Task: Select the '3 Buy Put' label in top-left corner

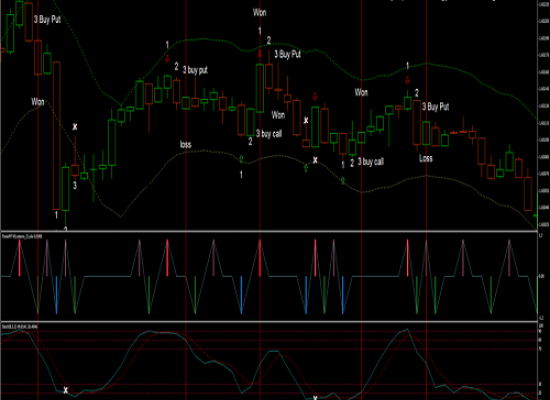Action: click(47, 19)
